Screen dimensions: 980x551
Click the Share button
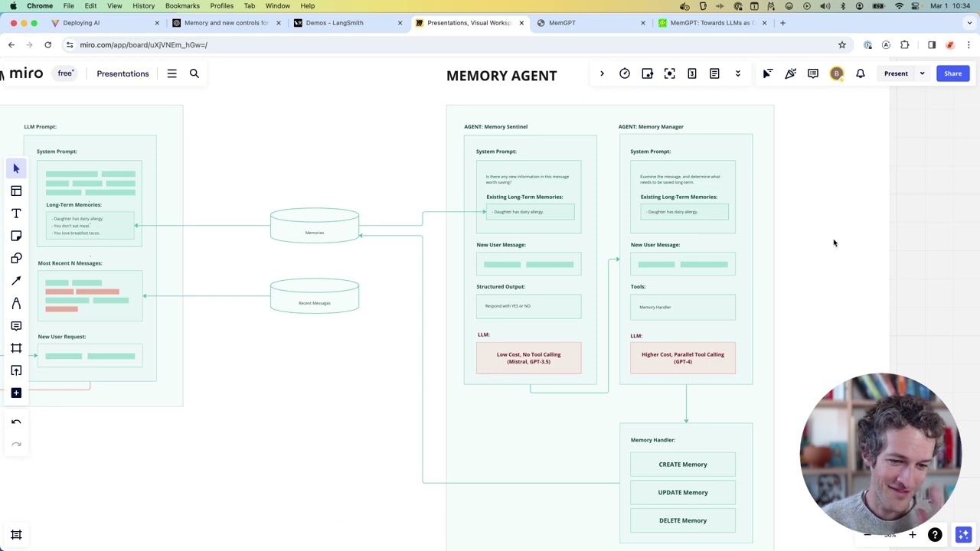(x=952, y=73)
